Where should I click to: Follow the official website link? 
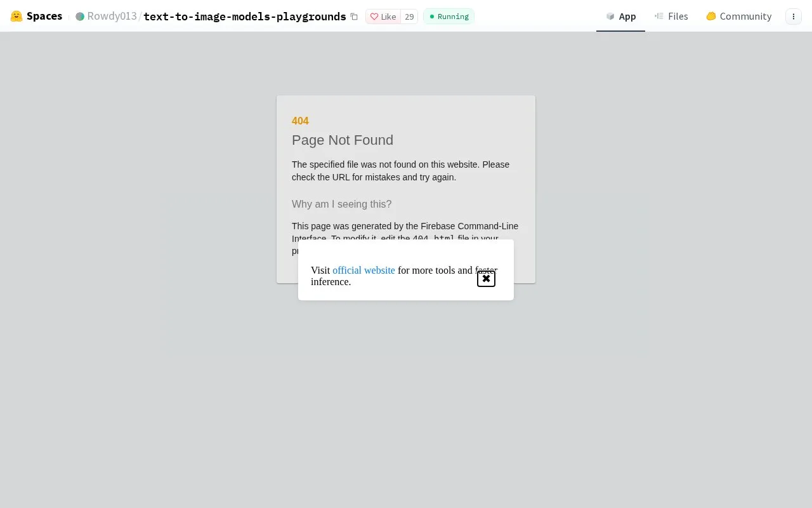[x=363, y=271]
